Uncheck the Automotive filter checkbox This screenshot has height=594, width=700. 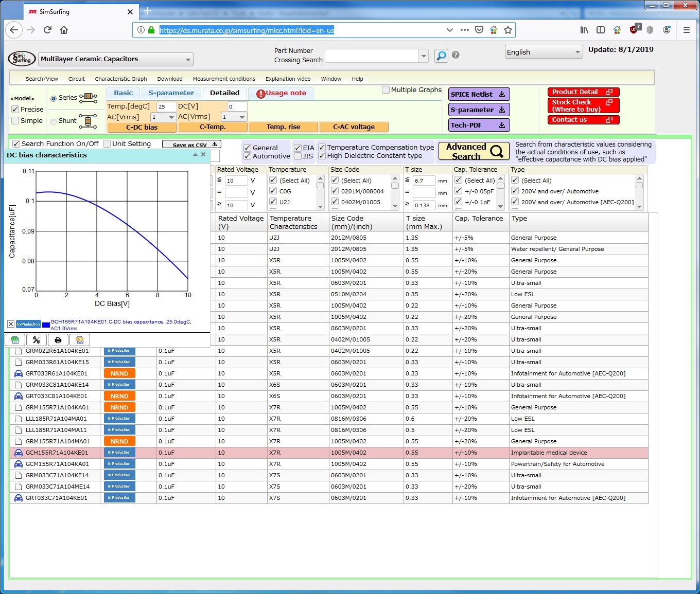click(x=247, y=156)
